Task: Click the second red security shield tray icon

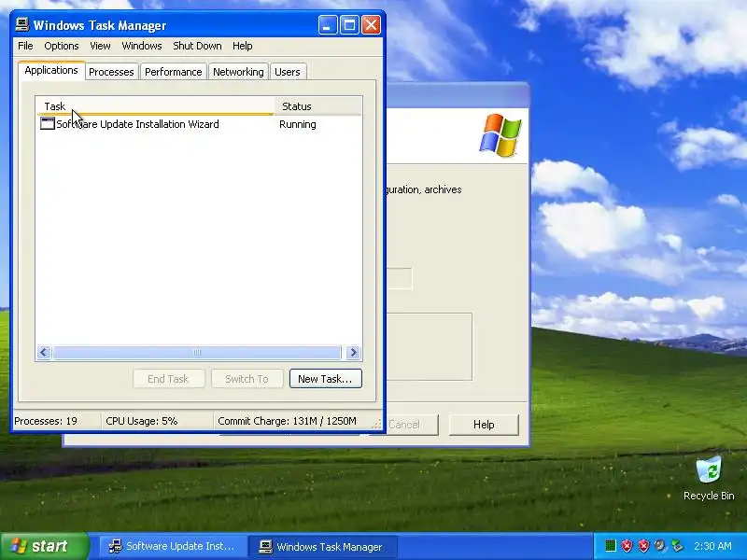Action: pos(643,546)
